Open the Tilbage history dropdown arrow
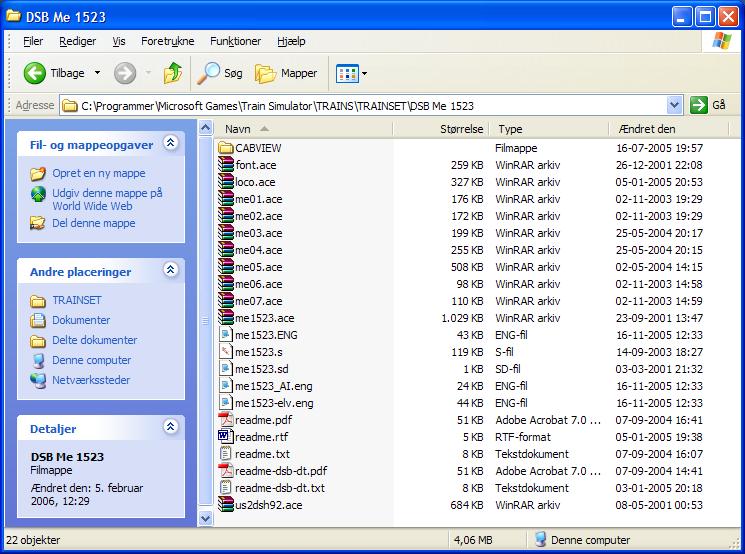 (97, 73)
